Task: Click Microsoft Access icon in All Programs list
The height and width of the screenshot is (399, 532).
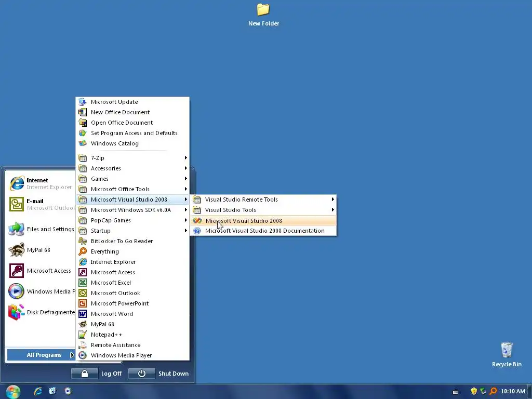Action: coord(83,272)
